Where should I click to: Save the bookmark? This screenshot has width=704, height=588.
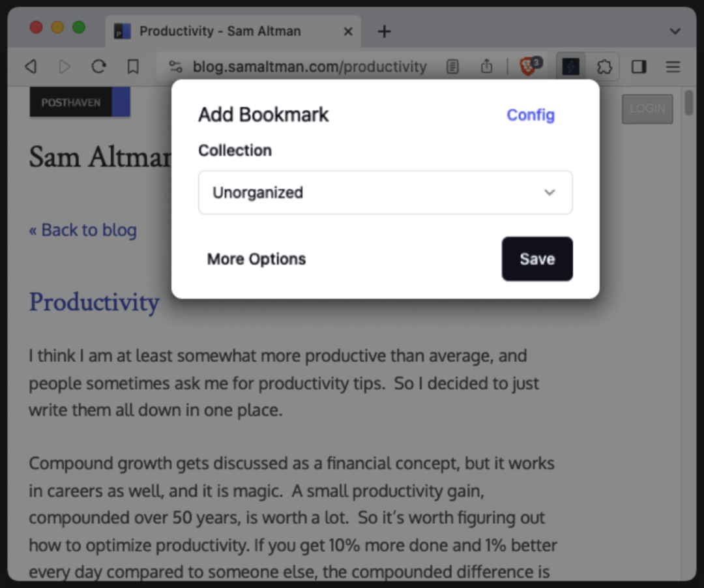tap(537, 259)
